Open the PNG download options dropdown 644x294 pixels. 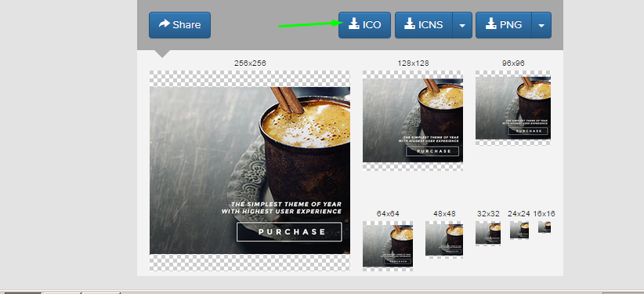coord(541,25)
